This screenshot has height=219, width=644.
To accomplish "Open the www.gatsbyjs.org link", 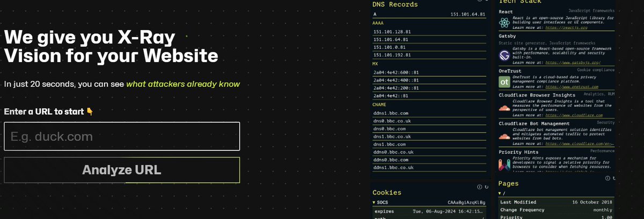I will click(x=574, y=62).
